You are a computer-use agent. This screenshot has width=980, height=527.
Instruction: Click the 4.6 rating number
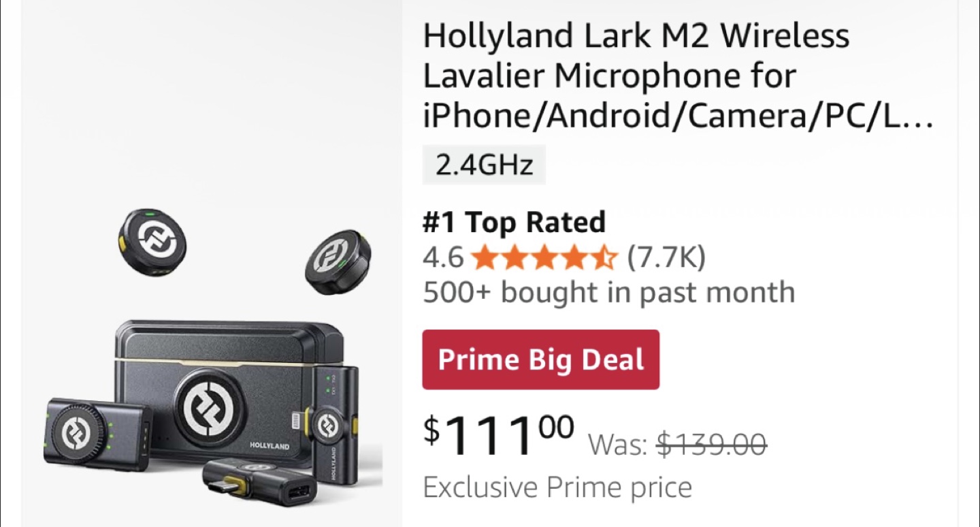tap(442, 258)
